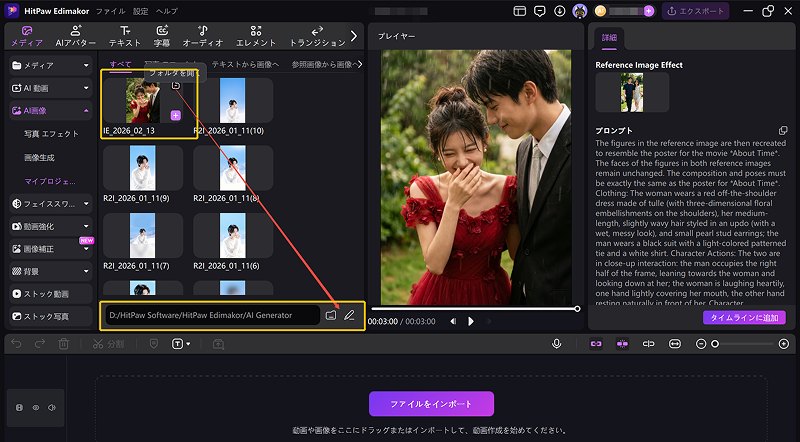The width and height of the screenshot is (800, 442).
Task: Open the feedback message icon
Action: 539,11
